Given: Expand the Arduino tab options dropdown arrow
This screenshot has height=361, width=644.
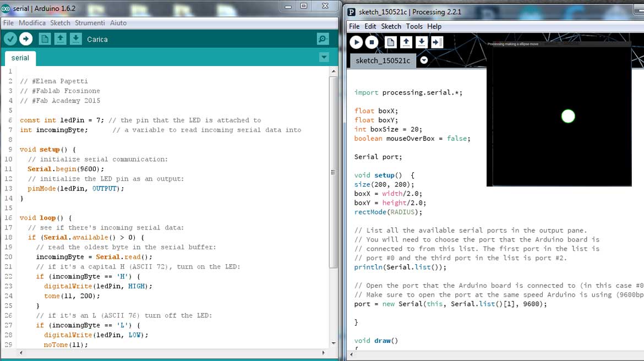Looking at the screenshot, I should pos(324,57).
